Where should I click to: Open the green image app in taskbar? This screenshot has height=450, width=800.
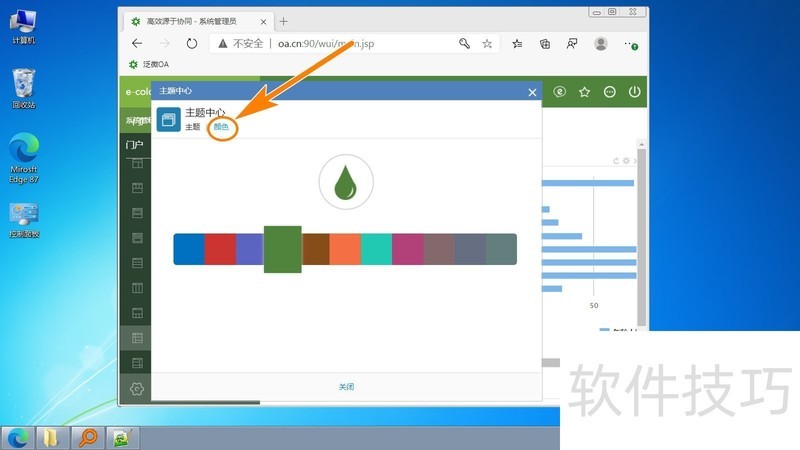[x=122, y=438]
